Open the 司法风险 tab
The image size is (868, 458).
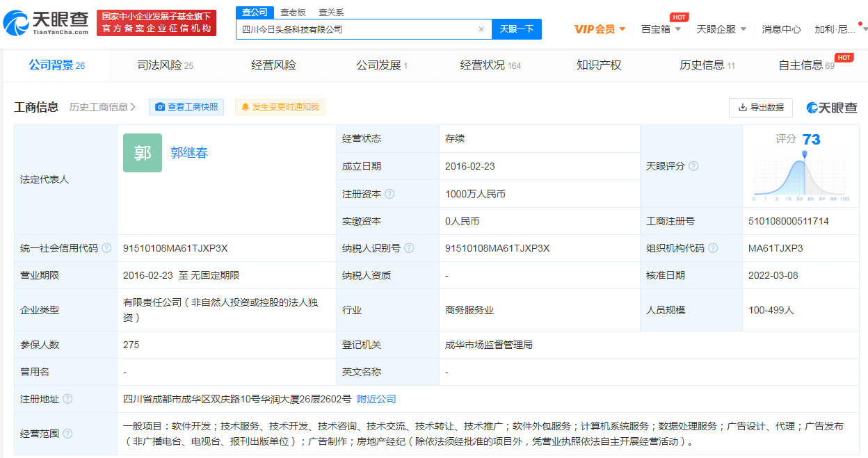click(166, 65)
